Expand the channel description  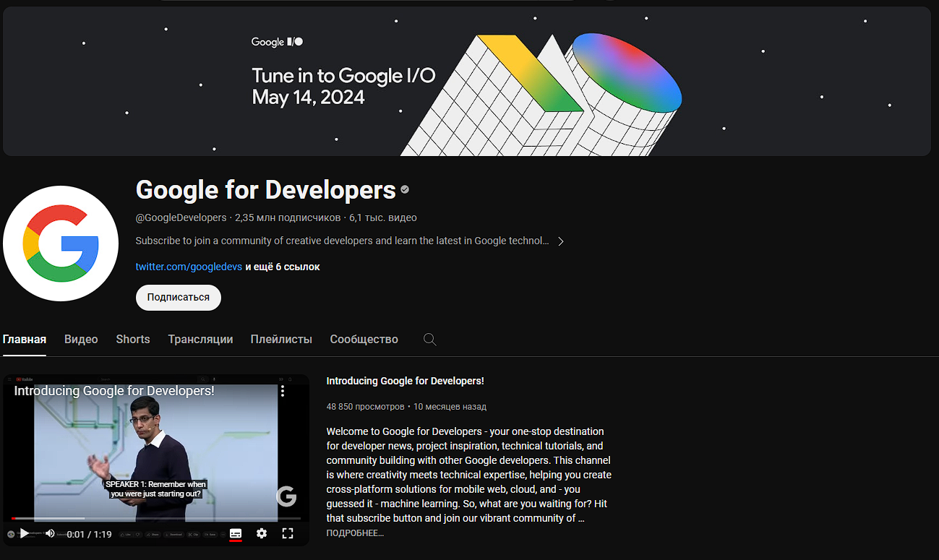tap(561, 241)
